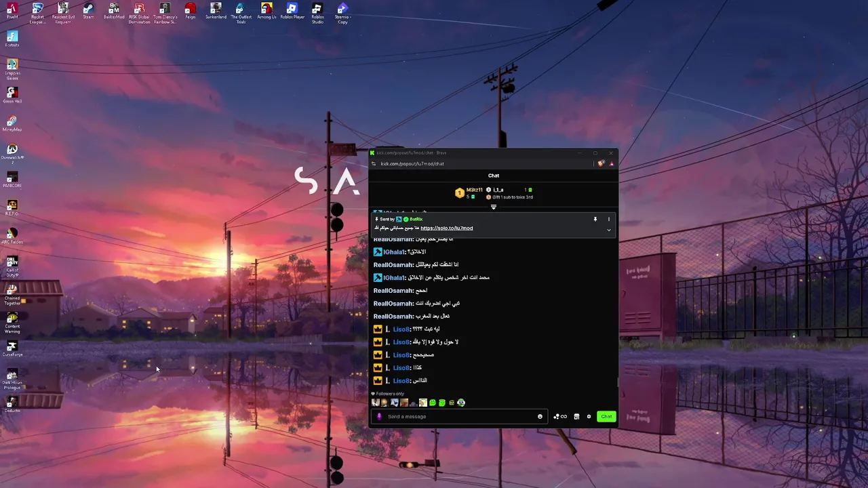Open the solo.to/lu7mod link

point(447,228)
